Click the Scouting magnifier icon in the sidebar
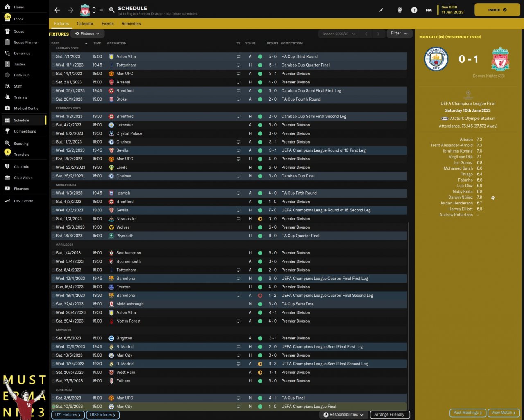 7,144
